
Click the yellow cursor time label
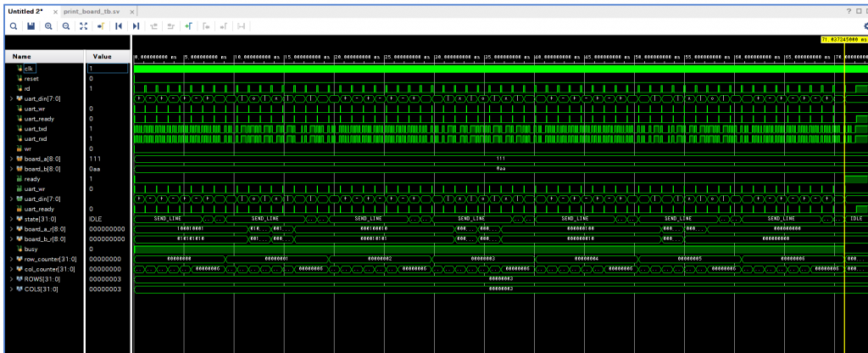(x=843, y=40)
